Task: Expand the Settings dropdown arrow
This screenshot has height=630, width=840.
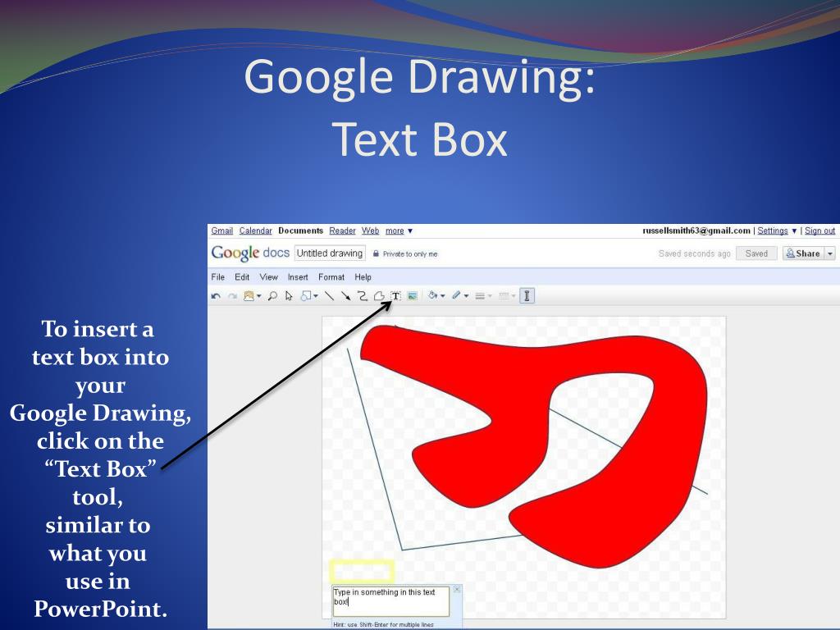Action: coord(794,231)
